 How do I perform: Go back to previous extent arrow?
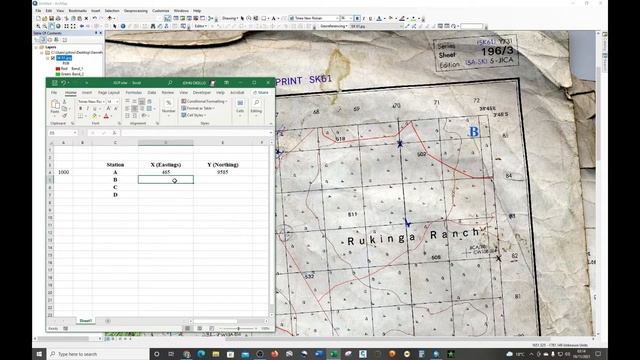click(82, 26)
